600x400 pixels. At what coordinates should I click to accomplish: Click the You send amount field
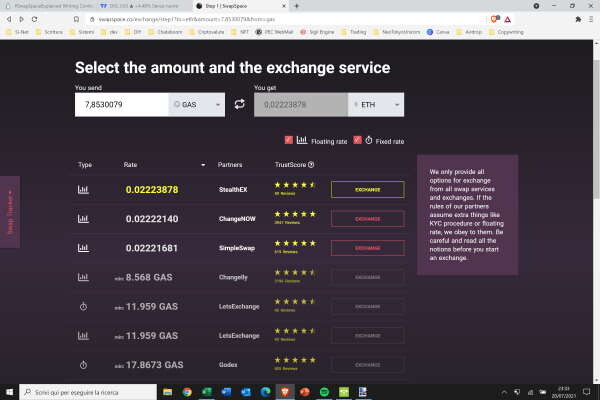(122, 104)
